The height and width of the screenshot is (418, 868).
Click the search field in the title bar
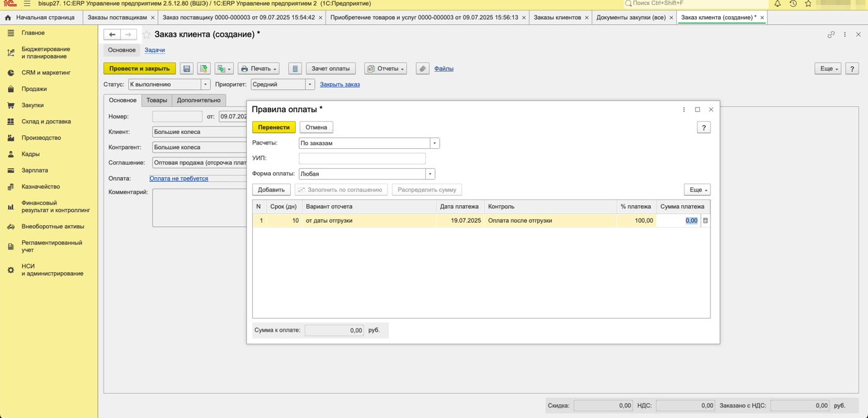click(x=694, y=4)
